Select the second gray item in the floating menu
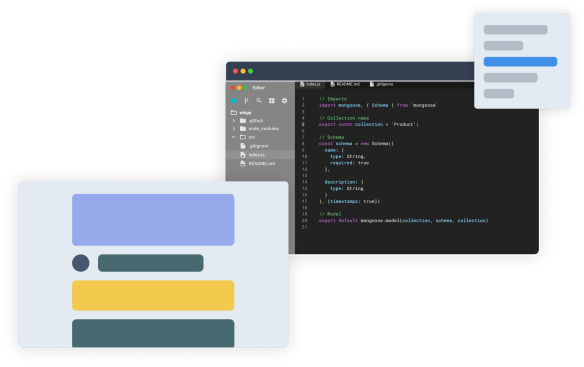 (503, 46)
